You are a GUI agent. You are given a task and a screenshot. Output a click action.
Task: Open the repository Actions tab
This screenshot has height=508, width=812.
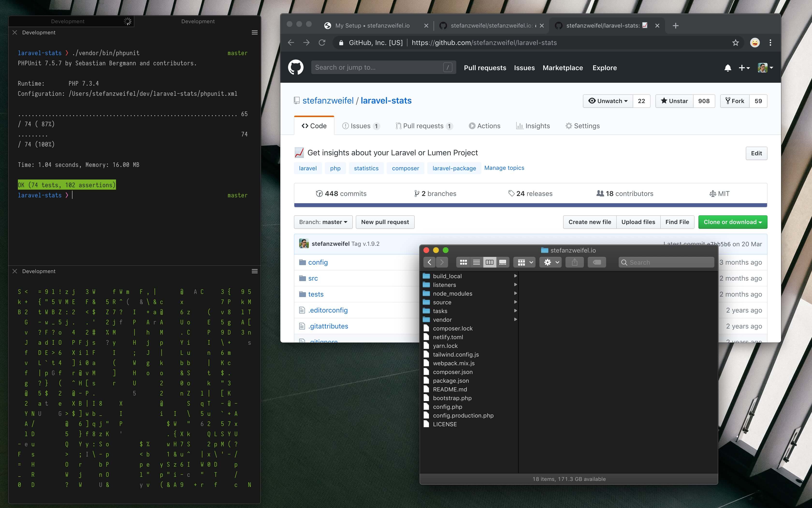point(485,126)
